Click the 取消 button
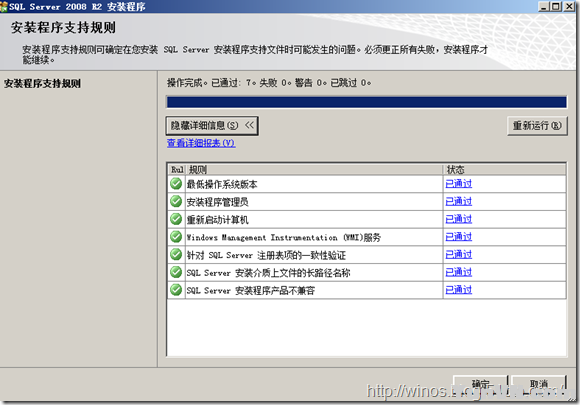Viewport: 580px width, 405px height. pyautogui.click(x=539, y=385)
